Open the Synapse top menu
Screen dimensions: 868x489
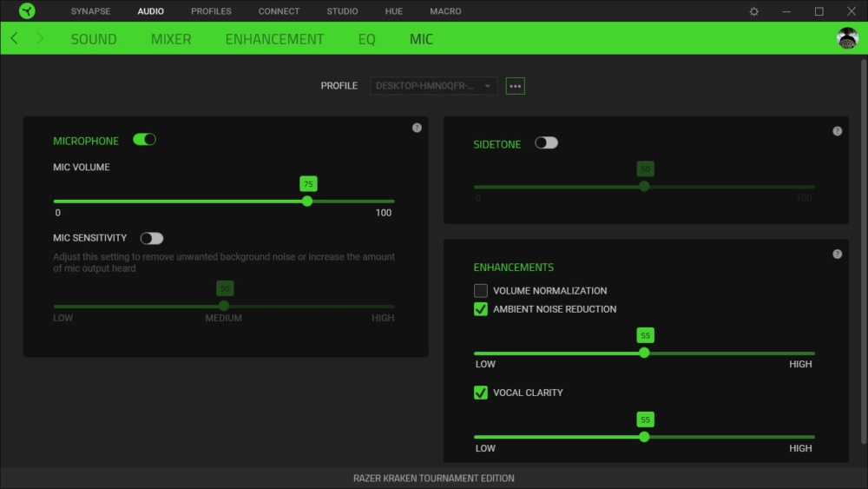pos(91,11)
